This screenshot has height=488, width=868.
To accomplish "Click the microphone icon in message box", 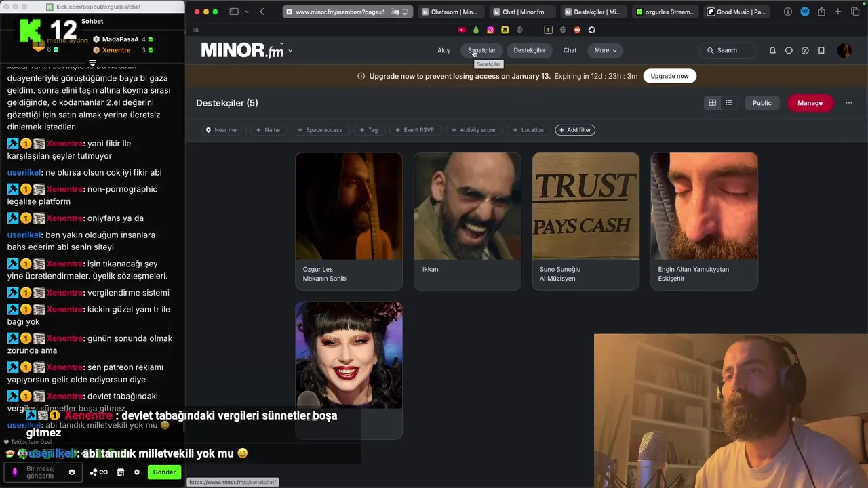I will click(15, 472).
